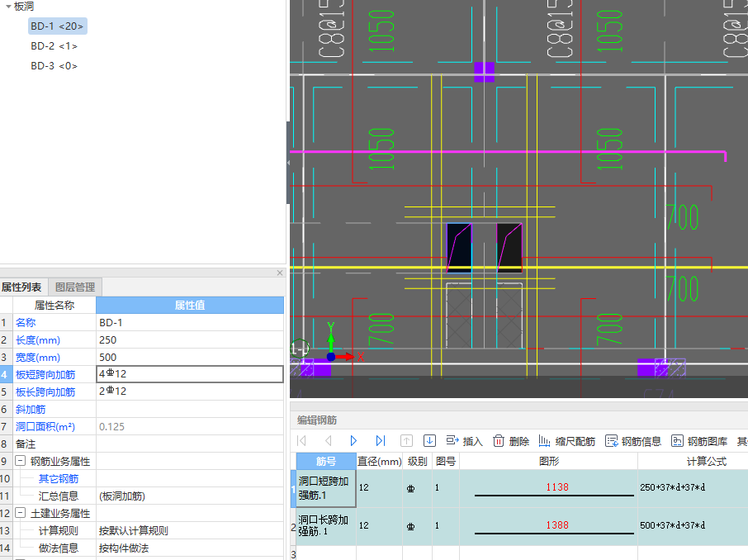Click 计算公式 column header
This screenshot has height=560, width=748.
tap(706, 461)
